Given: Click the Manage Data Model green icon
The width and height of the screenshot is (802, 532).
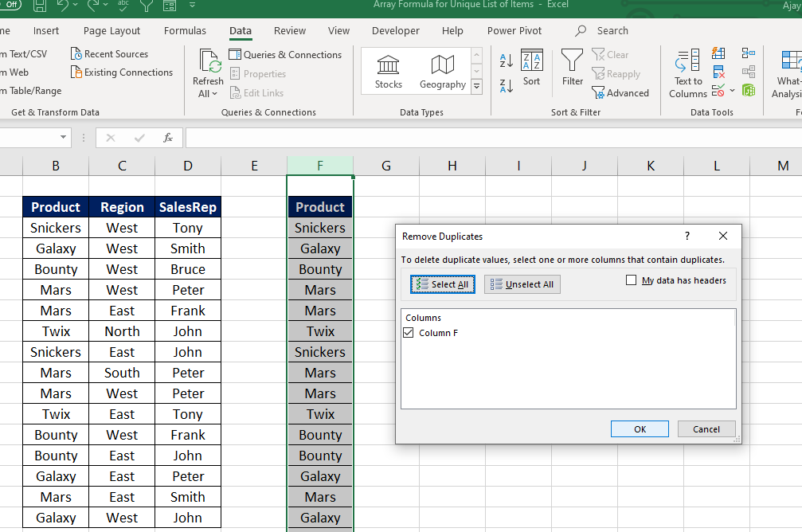Looking at the screenshot, I should point(749,91).
